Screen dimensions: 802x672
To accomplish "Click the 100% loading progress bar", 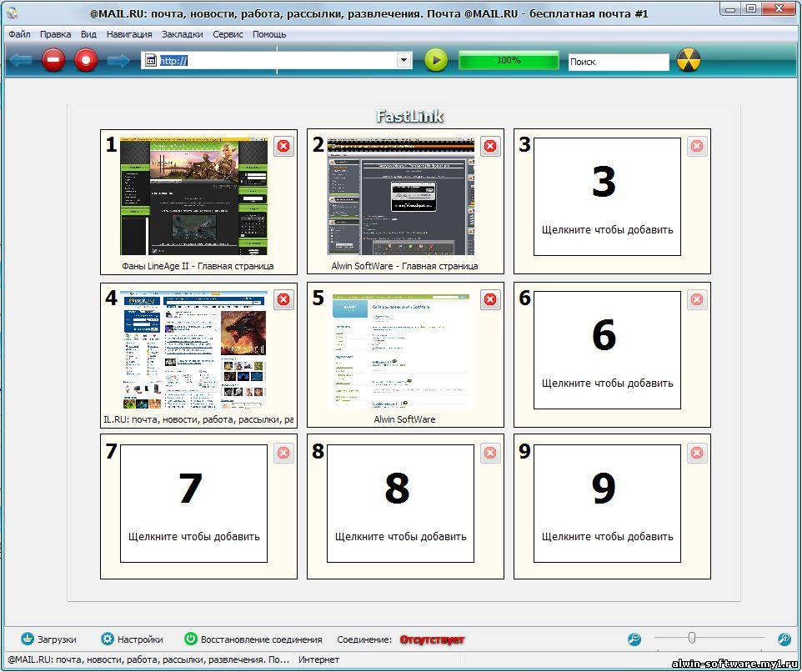I will [x=509, y=60].
